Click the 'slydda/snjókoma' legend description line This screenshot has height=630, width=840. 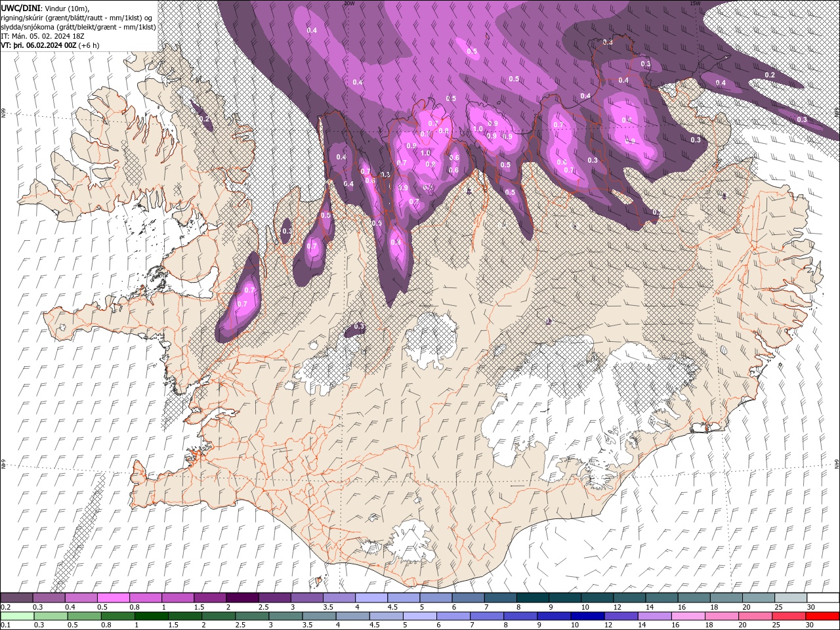click(x=78, y=27)
